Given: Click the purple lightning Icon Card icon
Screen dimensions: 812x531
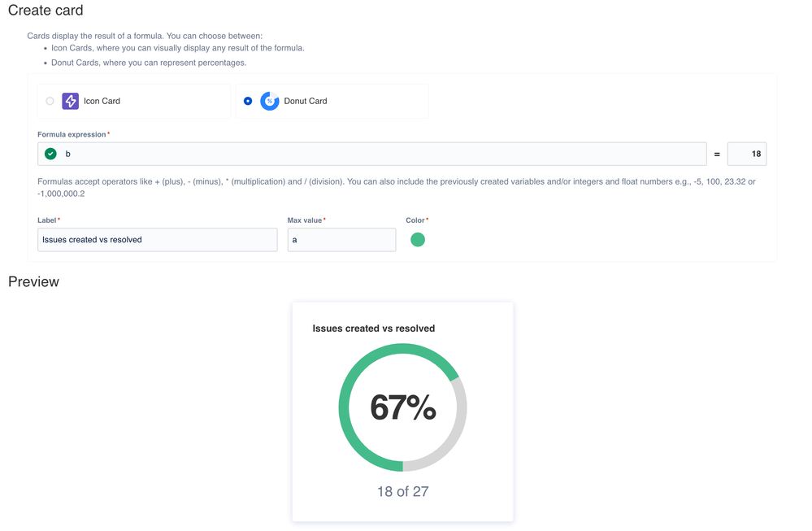Looking at the screenshot, I should [x=71, y=101].
